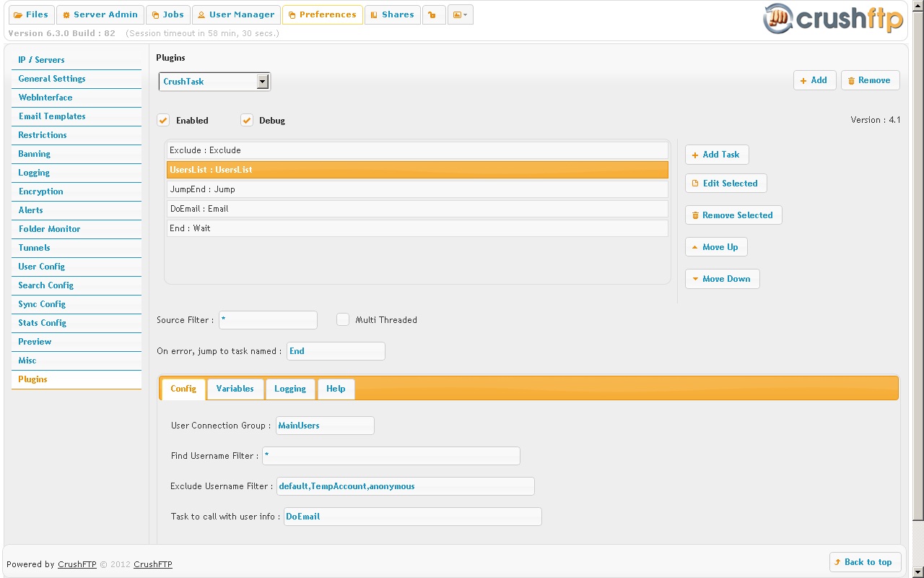Open Sync Config settings
The height and width of the screenshot is (578, 924).
(77, 304)
